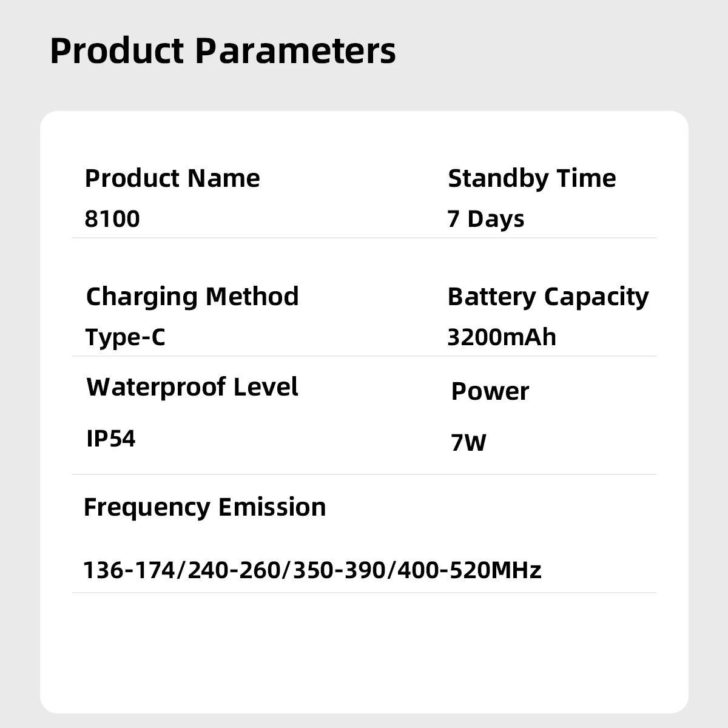Click the divider line beneath the IP54 row
728x728 pixels.
pyautogui.click(x=364, y=474)
